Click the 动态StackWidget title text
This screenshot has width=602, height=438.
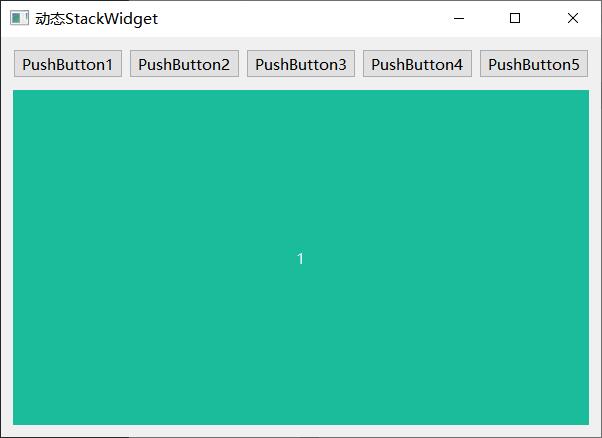pos(96,18)
